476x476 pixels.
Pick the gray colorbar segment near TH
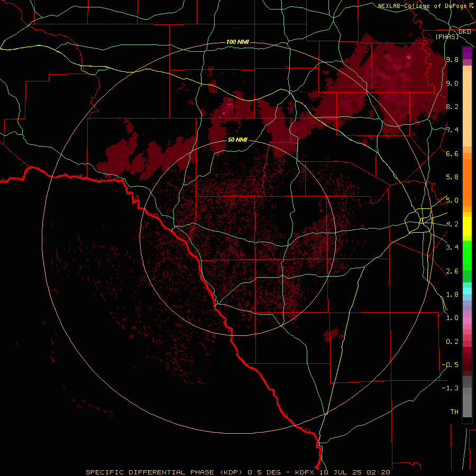[467, 405]
